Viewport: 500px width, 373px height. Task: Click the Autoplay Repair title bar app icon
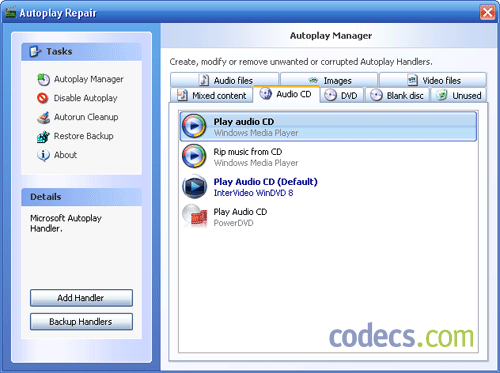pyautogui.click(x=11, y=13)
